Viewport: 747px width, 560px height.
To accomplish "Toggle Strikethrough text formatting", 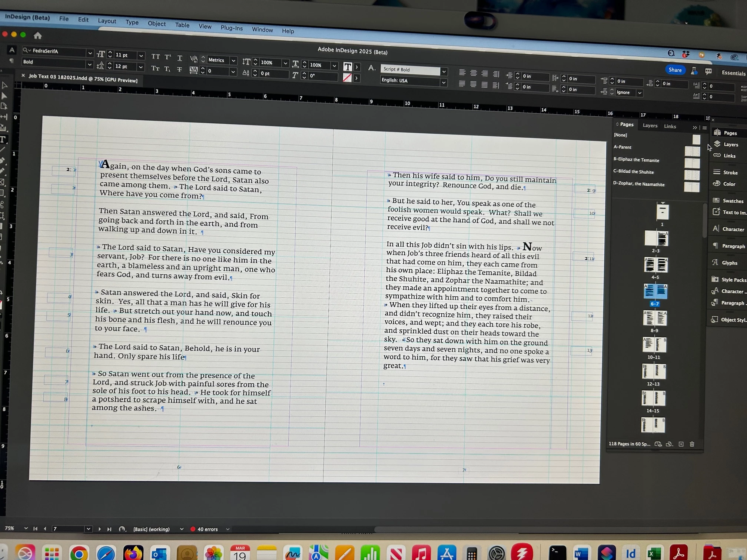I will click(179, 70).
